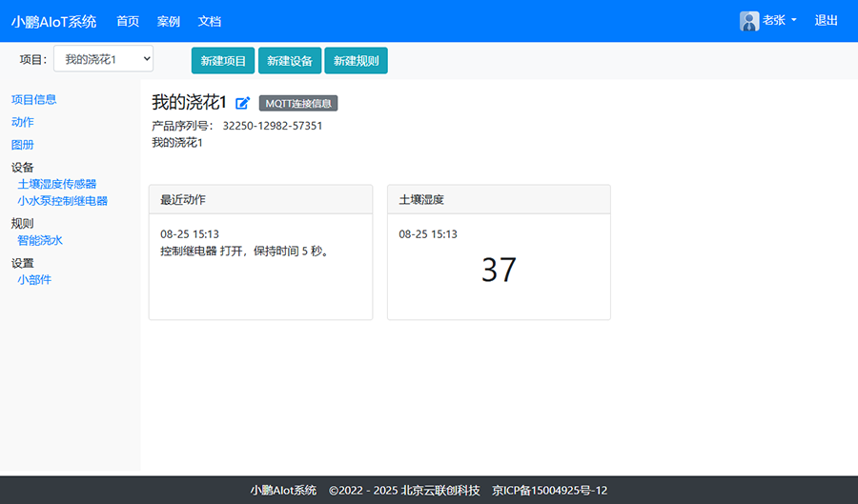This screenshot has width=858, height=504.
Task: Open the 智能浇水 rule
Action: tap(40, 241)
